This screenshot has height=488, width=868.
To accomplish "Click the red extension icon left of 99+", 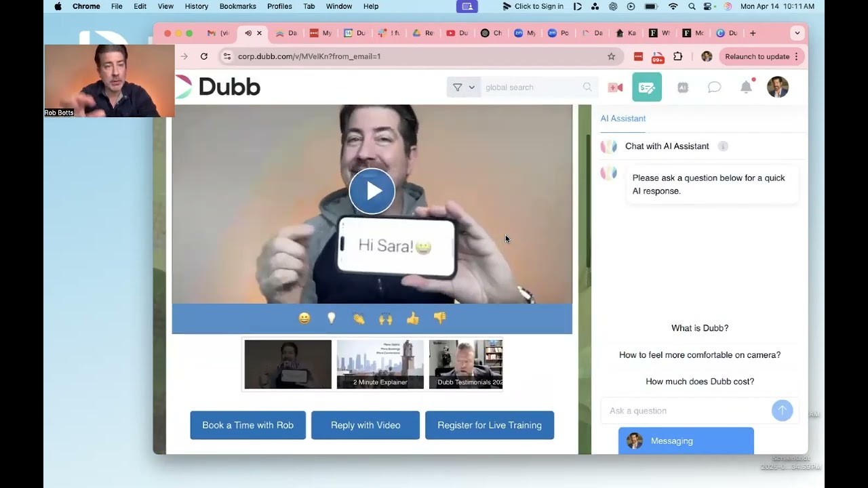I will tap(638, 56).
